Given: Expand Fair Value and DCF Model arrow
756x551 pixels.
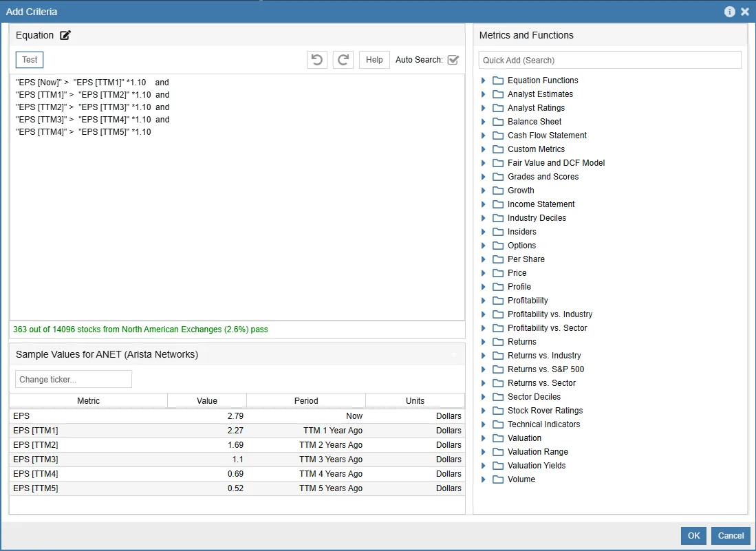Looking at the screenshot, I should pyautogui.click(x=483, y=163).
